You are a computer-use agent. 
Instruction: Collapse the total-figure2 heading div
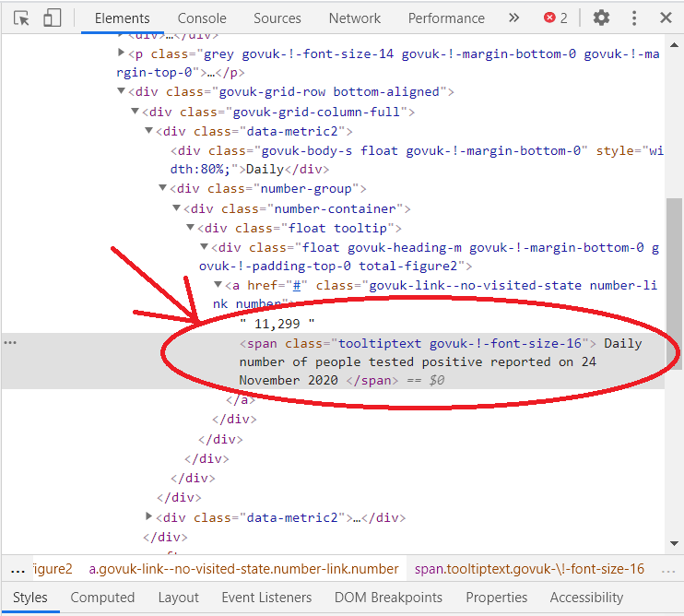coord(204,246)
